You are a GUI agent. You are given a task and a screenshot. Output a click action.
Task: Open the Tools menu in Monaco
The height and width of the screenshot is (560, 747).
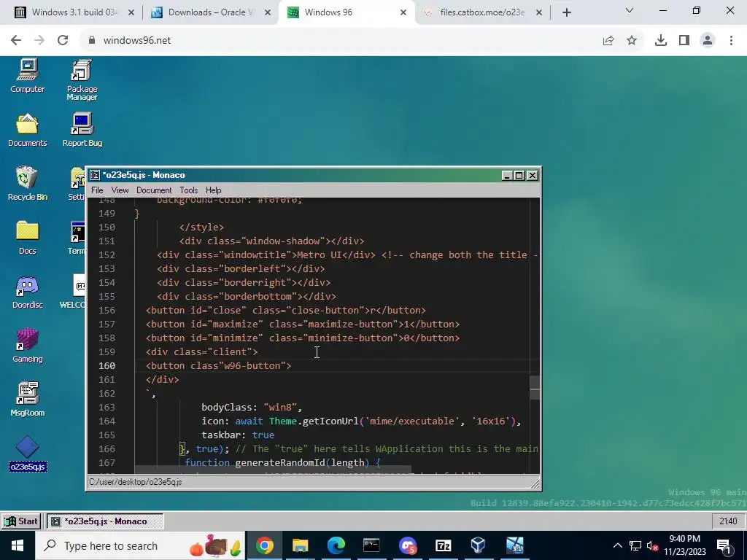(x=189, y=190)
